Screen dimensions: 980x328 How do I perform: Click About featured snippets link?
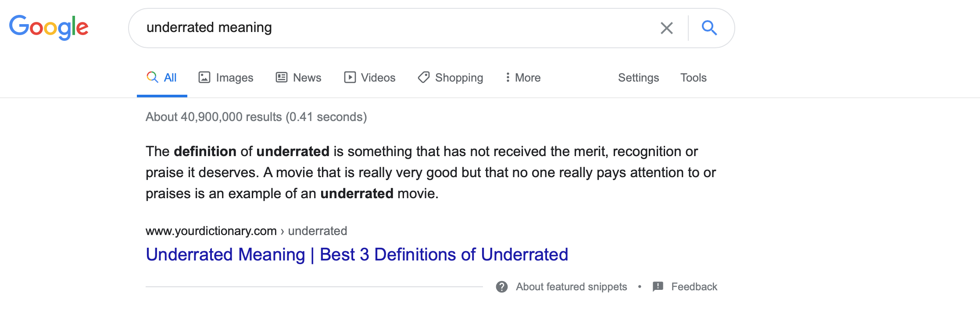pos(571,287)
